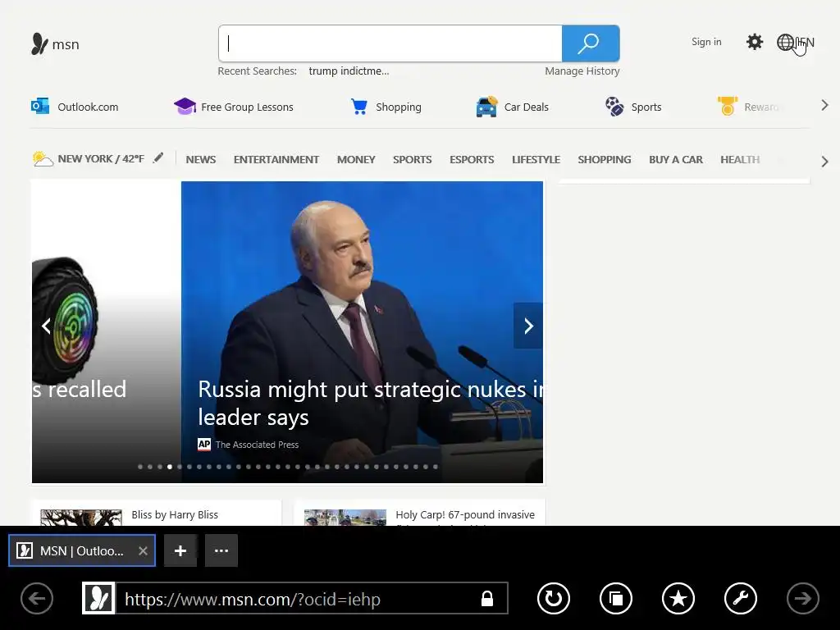Select the first carousel dot

(x=140, y=467)
